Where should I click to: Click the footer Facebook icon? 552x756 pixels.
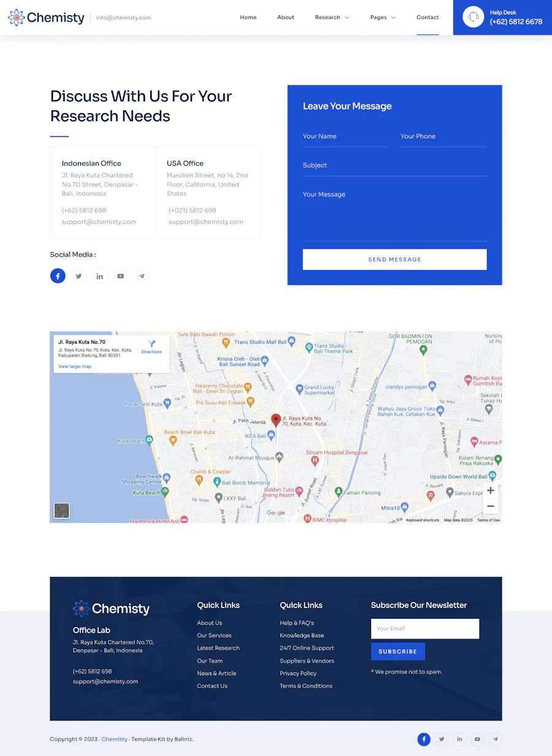[x=424, y=739]
